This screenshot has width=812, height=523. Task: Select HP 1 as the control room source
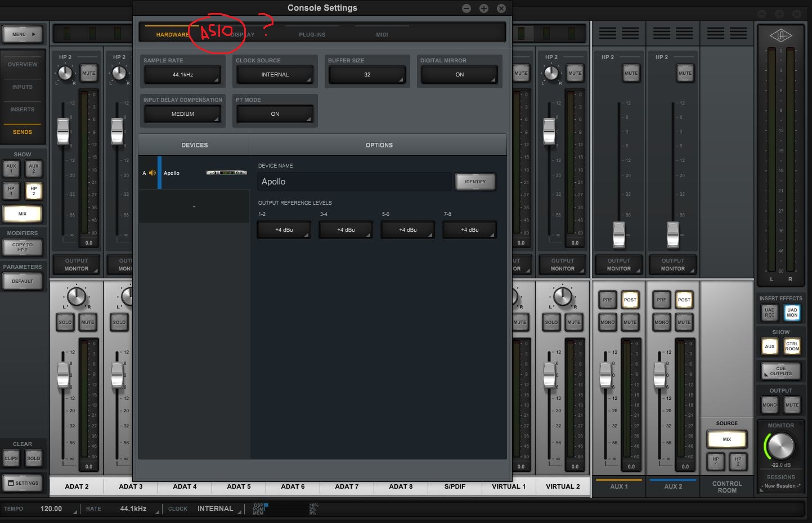pos(716,462)
